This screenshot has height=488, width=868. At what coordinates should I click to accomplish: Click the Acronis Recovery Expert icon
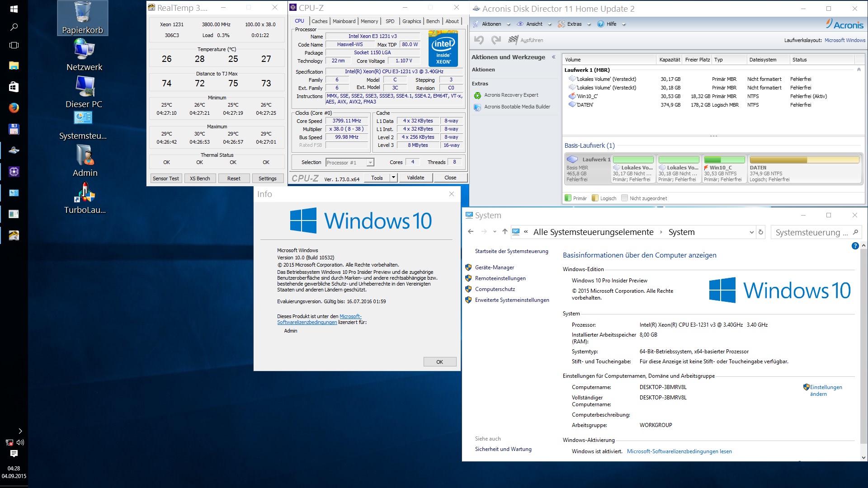pos(477,95)
